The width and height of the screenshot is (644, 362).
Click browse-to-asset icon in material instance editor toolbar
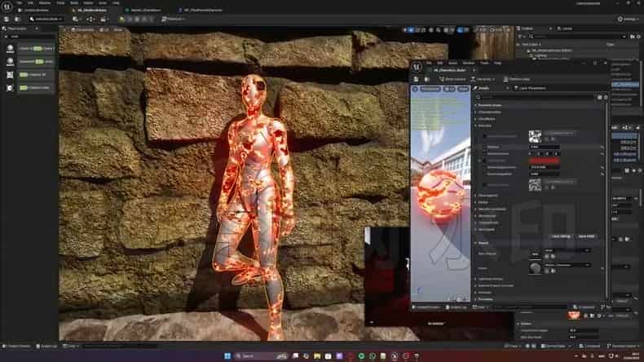427,79
